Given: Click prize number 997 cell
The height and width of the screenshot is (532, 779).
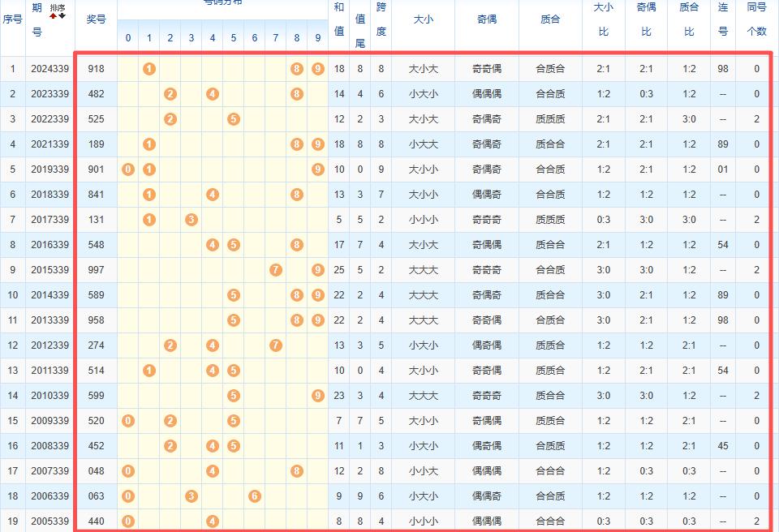Looking at the screenshot, I should 96,270.
